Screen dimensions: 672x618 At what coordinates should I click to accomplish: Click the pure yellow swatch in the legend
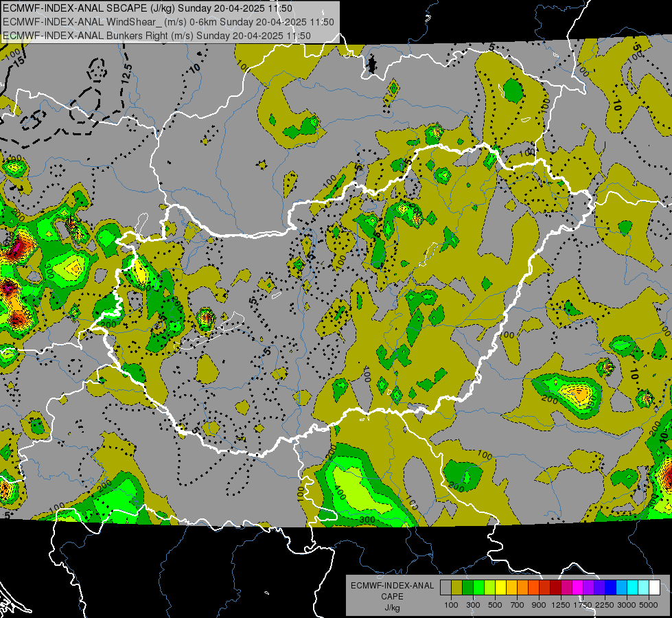click(500, 588)
